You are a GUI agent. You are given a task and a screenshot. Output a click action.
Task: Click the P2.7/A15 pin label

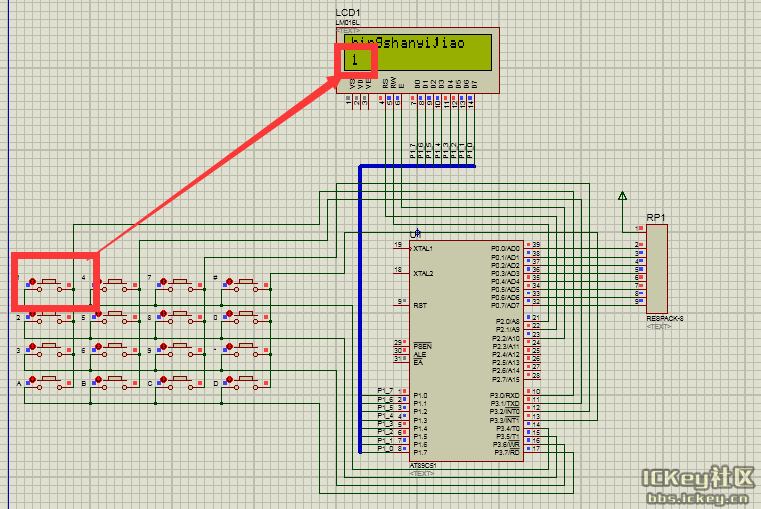point(506,379)
